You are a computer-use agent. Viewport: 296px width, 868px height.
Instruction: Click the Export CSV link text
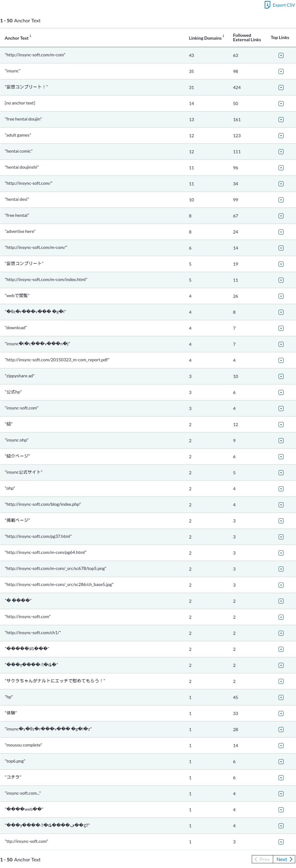pyautogui.click(x=283, y=5)
